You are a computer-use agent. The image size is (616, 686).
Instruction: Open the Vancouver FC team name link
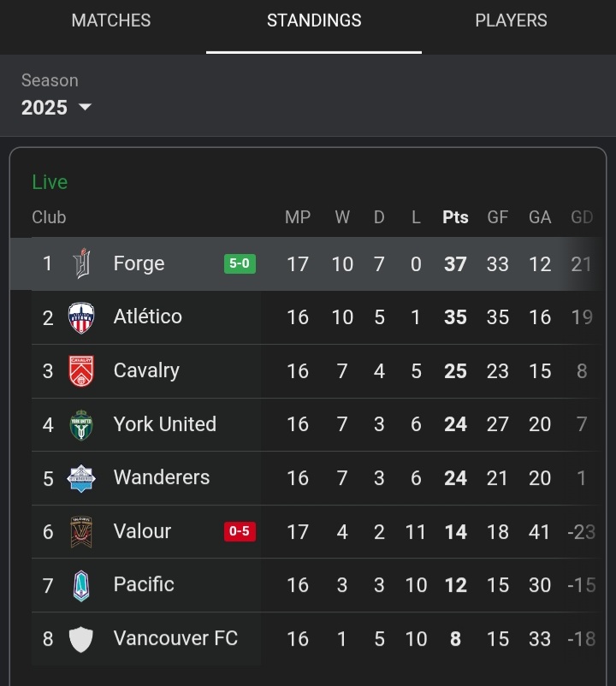175,638
